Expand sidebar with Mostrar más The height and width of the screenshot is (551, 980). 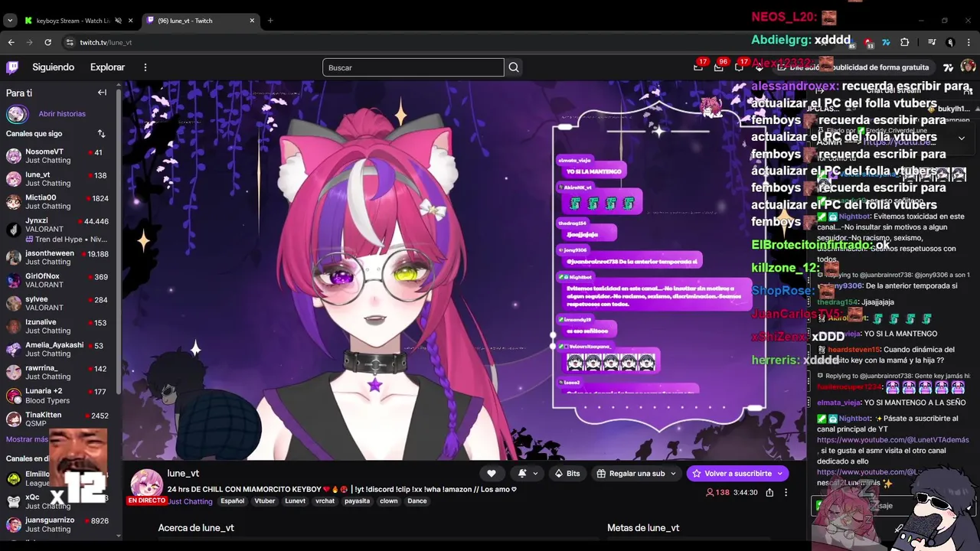27,439
